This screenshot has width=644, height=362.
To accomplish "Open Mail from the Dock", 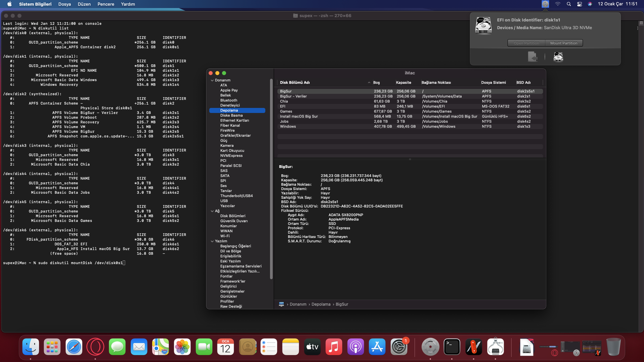I will [x=139, y=347].
